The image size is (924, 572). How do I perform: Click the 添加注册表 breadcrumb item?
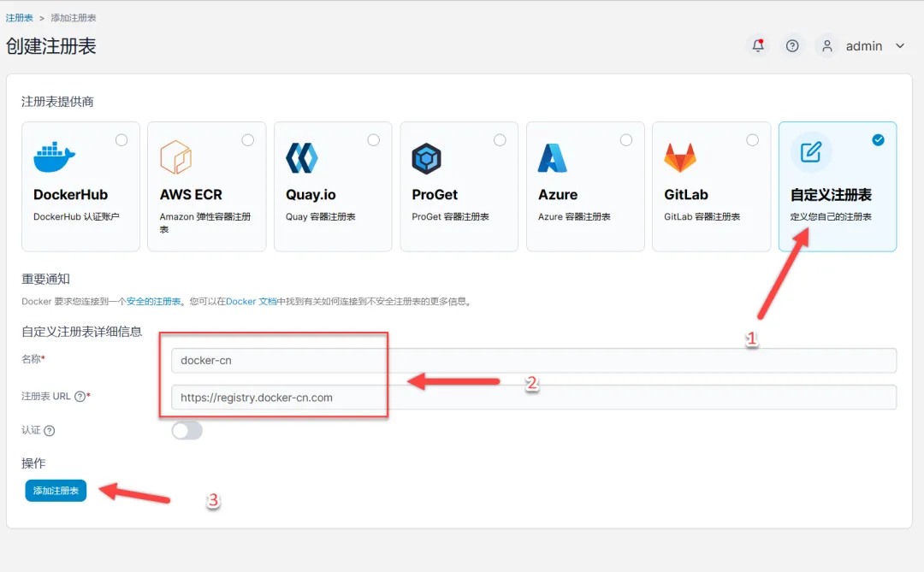(72, 16)
